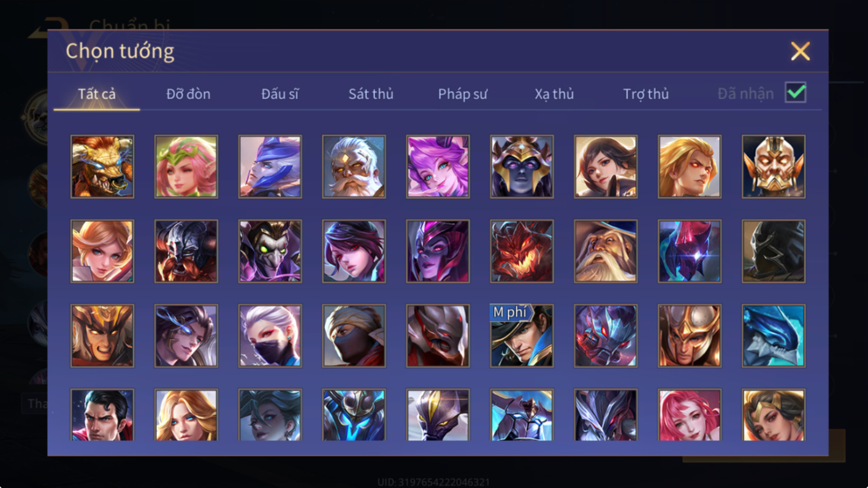Screen dimensions: 868x488
Task: Select the purple-haired girl hero portrait
Action: click(x=438, y=167)
